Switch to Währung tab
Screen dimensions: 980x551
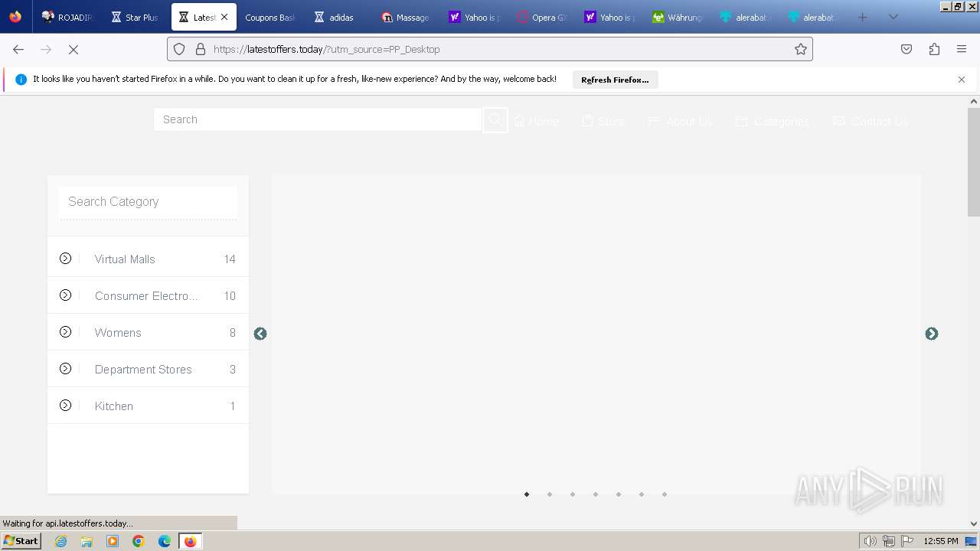pos(677,17)
